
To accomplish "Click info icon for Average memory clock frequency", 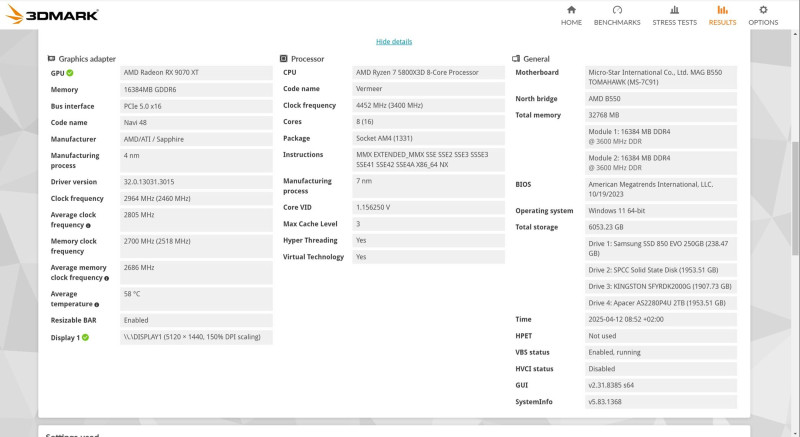I will pyautogui.click(x=107, y=278).
